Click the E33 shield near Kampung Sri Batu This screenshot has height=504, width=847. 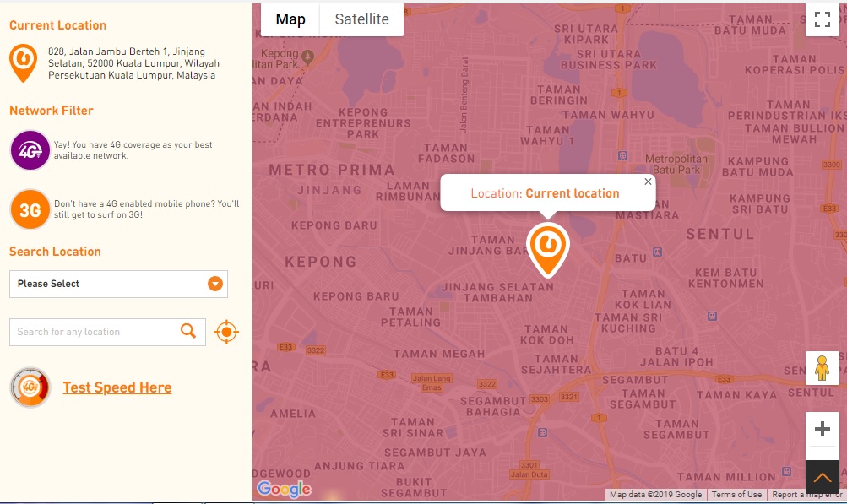pyautogui.click(x=829, y=209)
